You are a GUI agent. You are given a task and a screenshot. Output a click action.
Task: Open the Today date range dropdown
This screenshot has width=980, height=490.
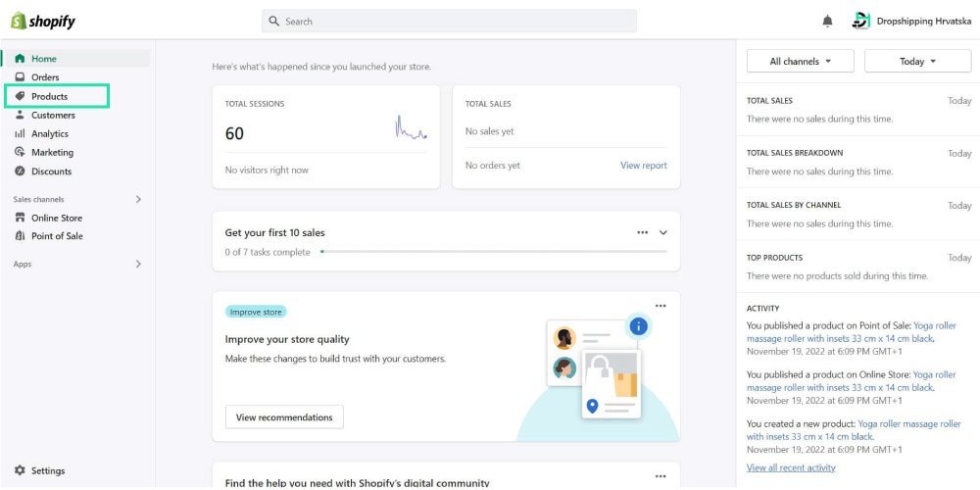[917, 61]
